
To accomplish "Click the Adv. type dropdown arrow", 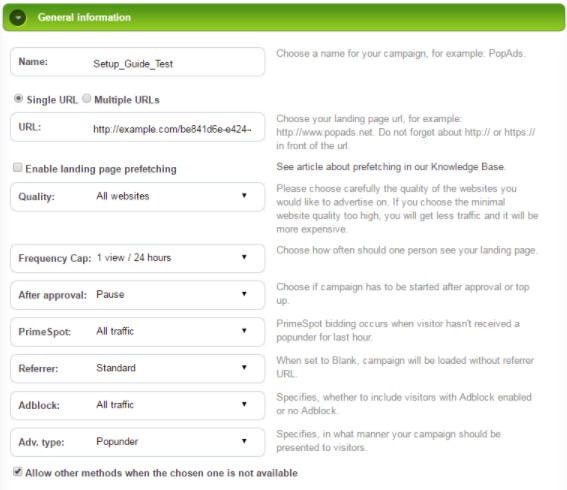I will pos(244,441).
